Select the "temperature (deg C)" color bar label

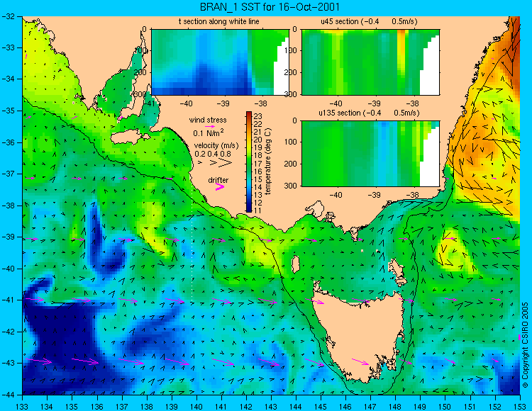[268, 162]
